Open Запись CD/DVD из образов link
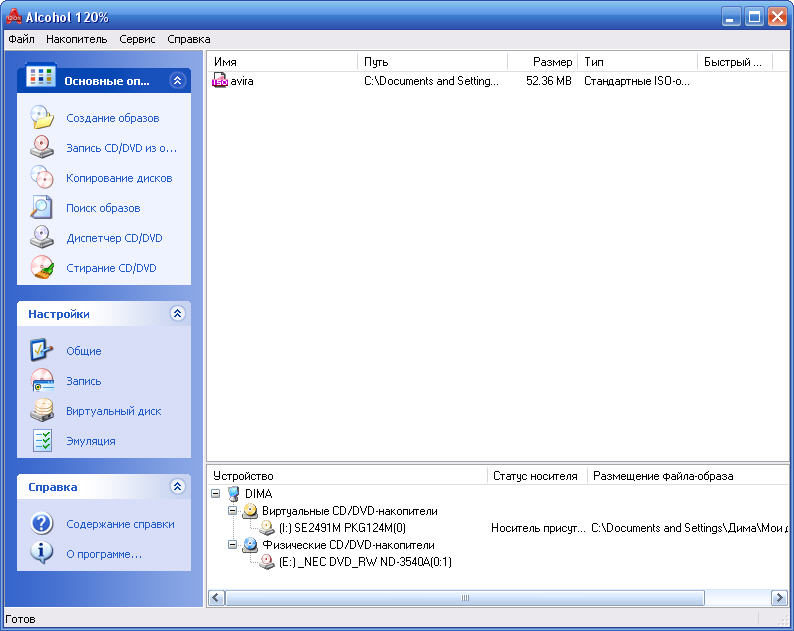This screenshot has width=794, height=631. pyautogui.click(x=122, y=148)
